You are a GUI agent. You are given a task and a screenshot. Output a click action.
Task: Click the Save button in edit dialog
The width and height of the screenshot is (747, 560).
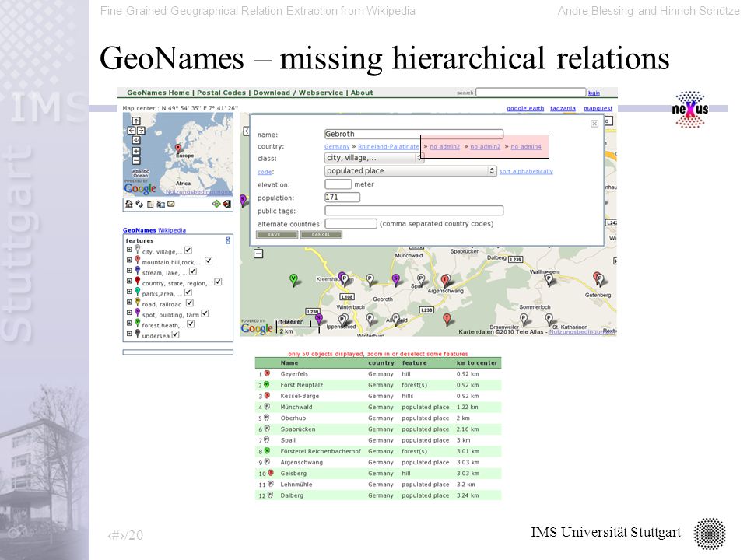point(277,234)
